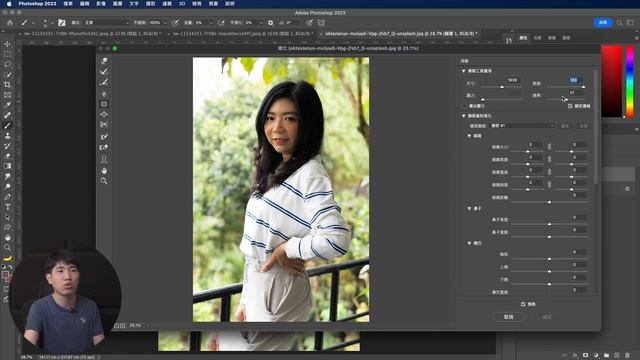The image size is (640, 360).
Task: Open the zoom level dropdown under preview
Action: [x=148, y=325]
